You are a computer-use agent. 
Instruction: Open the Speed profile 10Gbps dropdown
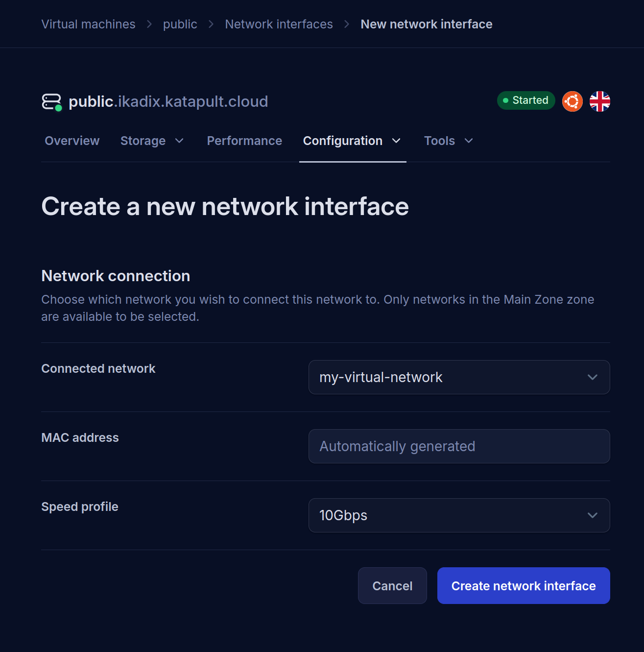coord(459,515)
